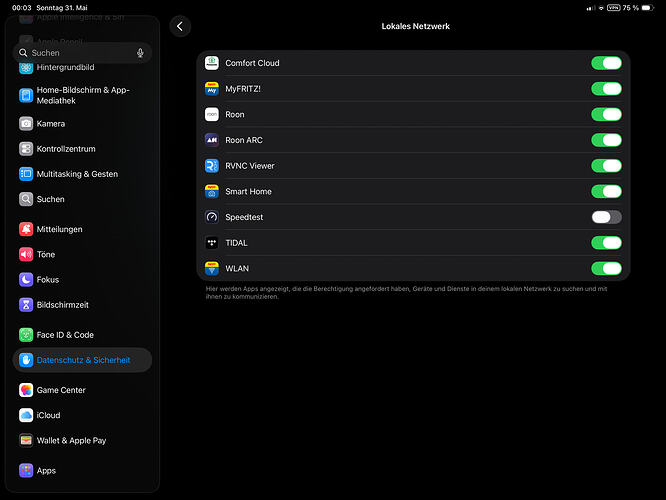666x500 pixels.
Task: Tap the Speedtest app icon
Action: point(212,217)
